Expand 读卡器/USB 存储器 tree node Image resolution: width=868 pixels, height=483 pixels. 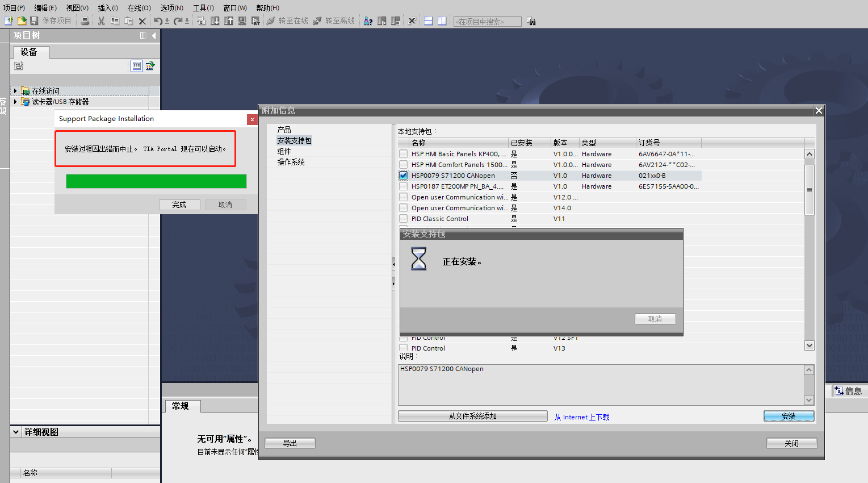tap(15, 102)
